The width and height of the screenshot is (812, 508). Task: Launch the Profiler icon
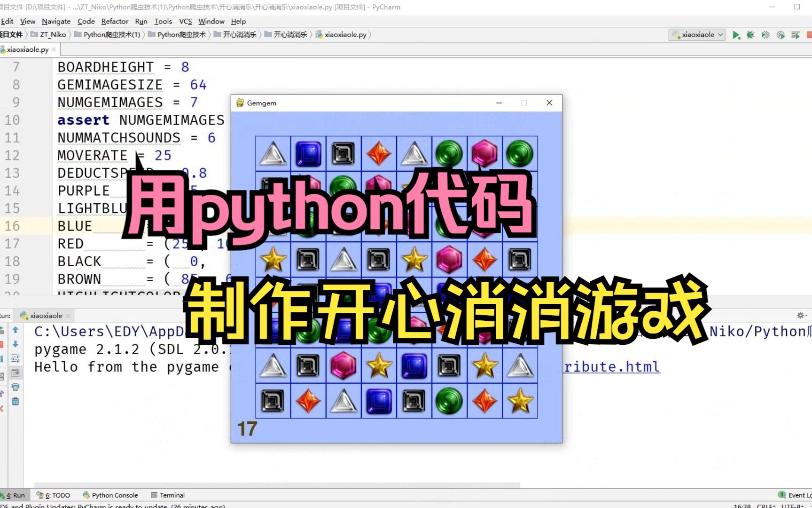[780, 34]
